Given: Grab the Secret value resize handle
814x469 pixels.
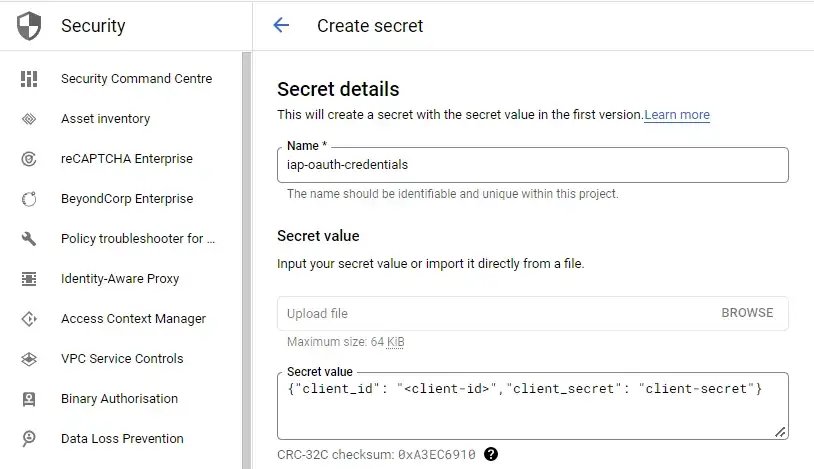Looking at the screenshot, I should [x=780, y=432].
